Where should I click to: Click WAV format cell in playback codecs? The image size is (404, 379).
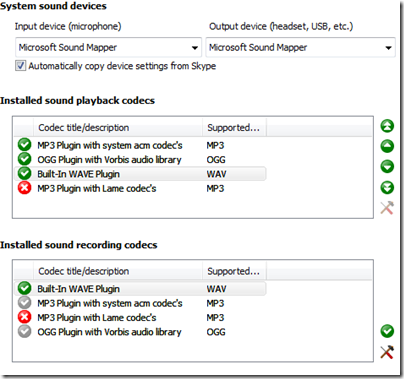point(216,174)
